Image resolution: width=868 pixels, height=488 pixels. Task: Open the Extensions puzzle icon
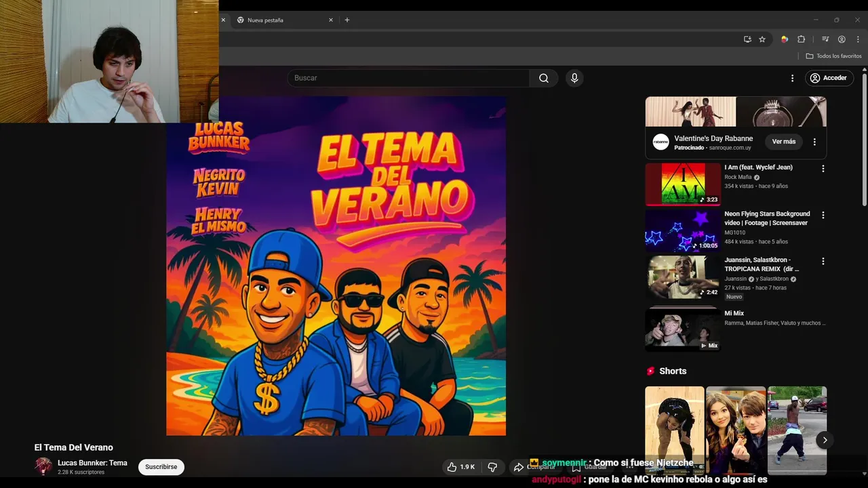pos(801,39)
